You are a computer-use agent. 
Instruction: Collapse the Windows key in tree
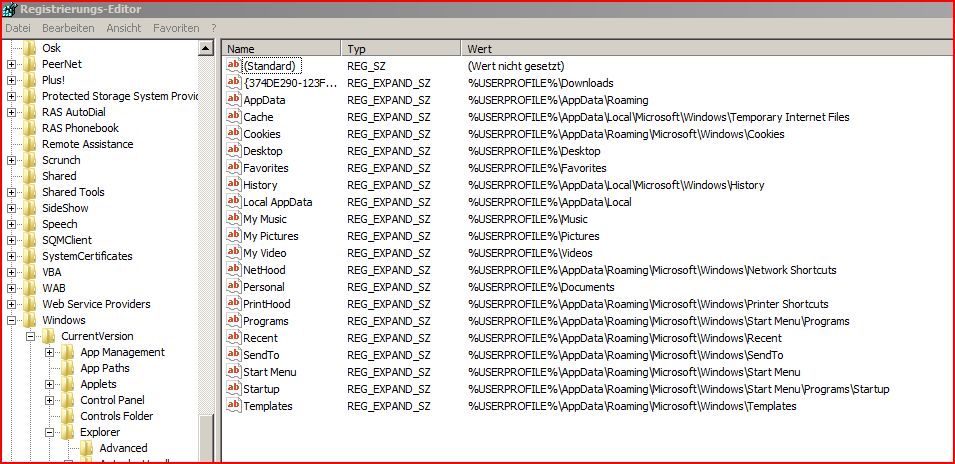point(11,320)
